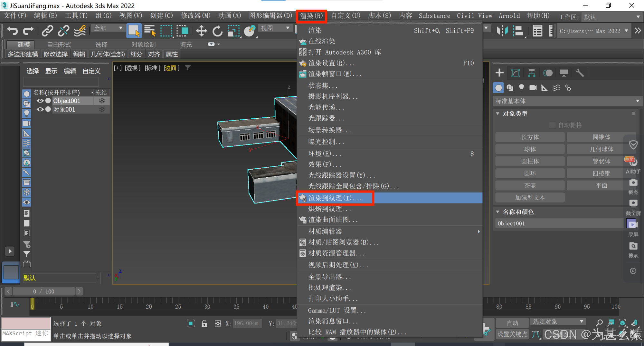Screen dimensions: 644x346
Task: Open the 标准基本体 category dropdown
Action: coord(567,101)
